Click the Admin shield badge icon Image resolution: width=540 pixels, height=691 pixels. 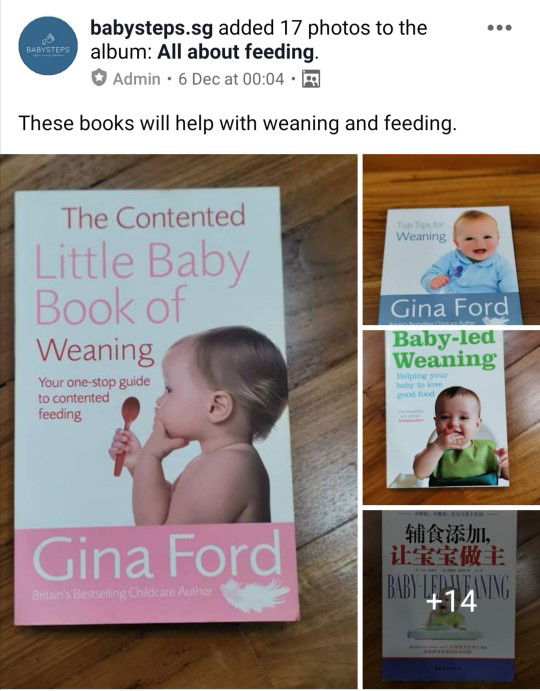tap(99, 78)
